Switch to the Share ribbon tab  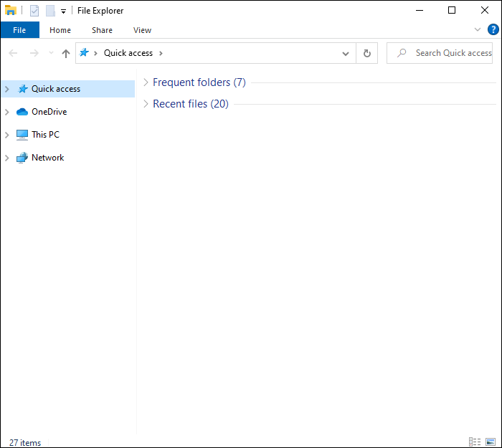(102, 30)
